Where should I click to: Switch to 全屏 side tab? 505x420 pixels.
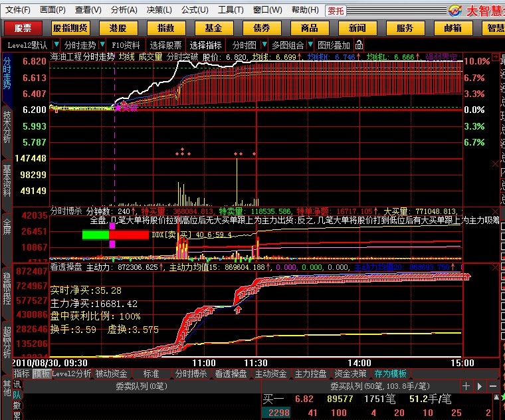point(7,227)
